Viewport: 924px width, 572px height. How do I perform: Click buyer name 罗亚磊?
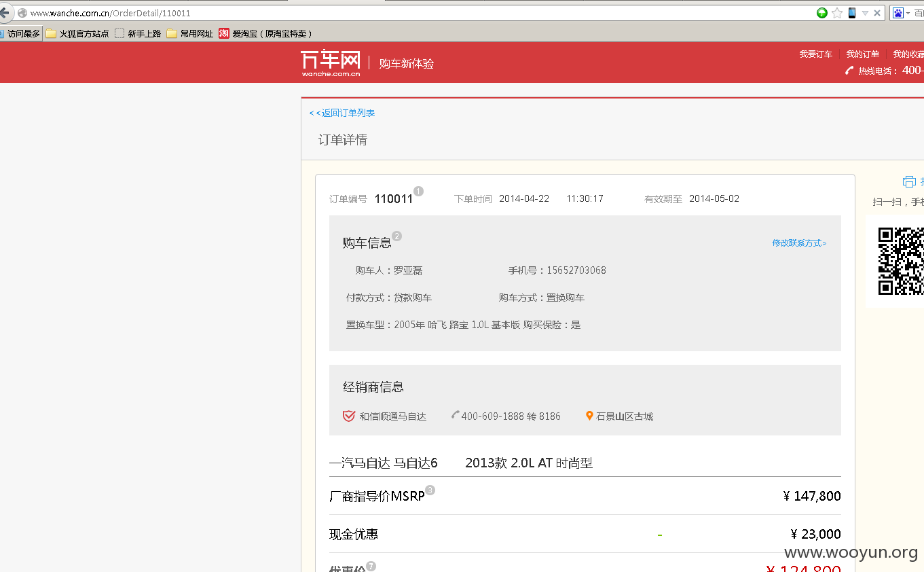pos(408,270)
